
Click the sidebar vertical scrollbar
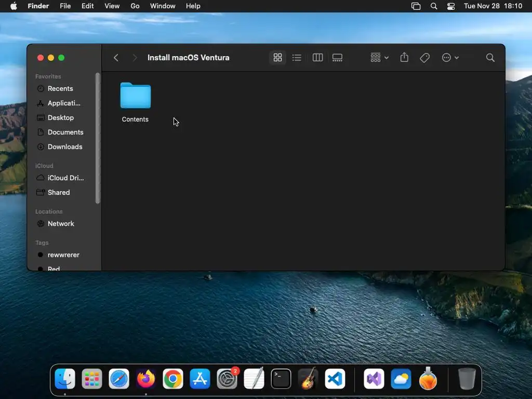coord(98,138)
